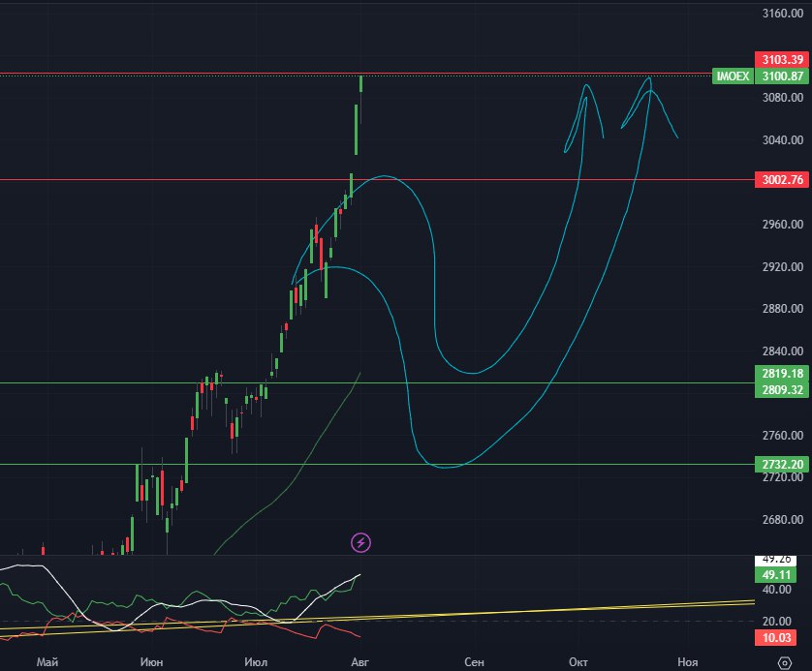The image size is (812, 671).
Task: Click the 3160.00 price scale value
Action: 782,14
